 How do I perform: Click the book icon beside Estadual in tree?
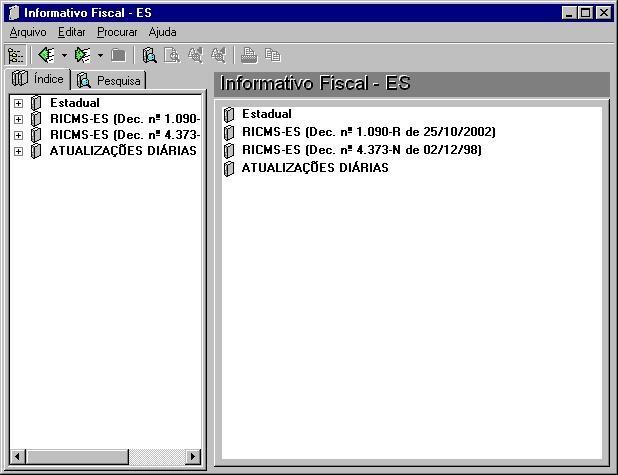pyautogui.click(x=36, y=103)
